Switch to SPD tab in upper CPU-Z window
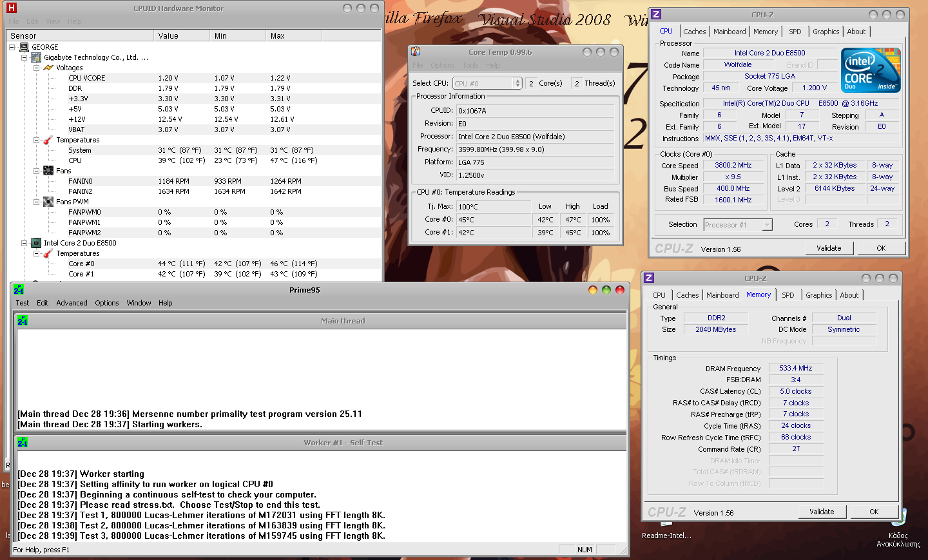Viewport: 928px width, 560px height. 795,32
